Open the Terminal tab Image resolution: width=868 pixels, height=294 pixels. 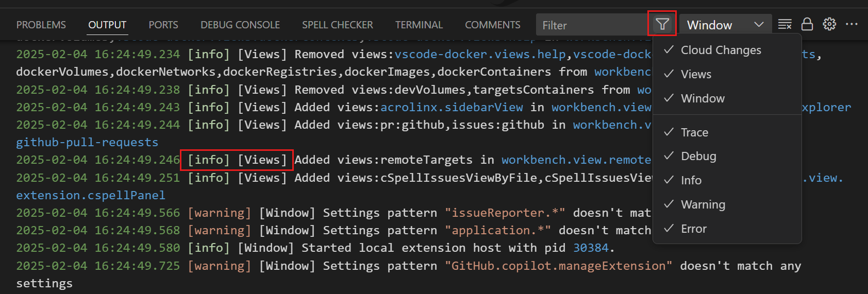(x=419, y=25)
